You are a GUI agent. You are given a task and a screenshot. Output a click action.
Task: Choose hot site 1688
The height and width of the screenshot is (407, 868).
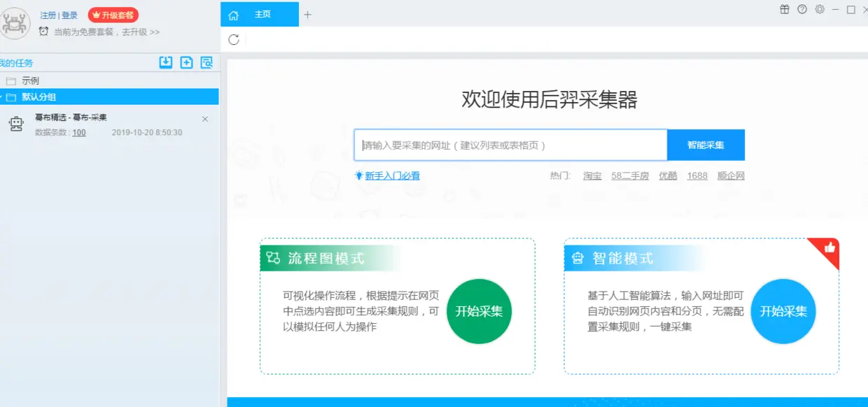(x=697, y=176)
